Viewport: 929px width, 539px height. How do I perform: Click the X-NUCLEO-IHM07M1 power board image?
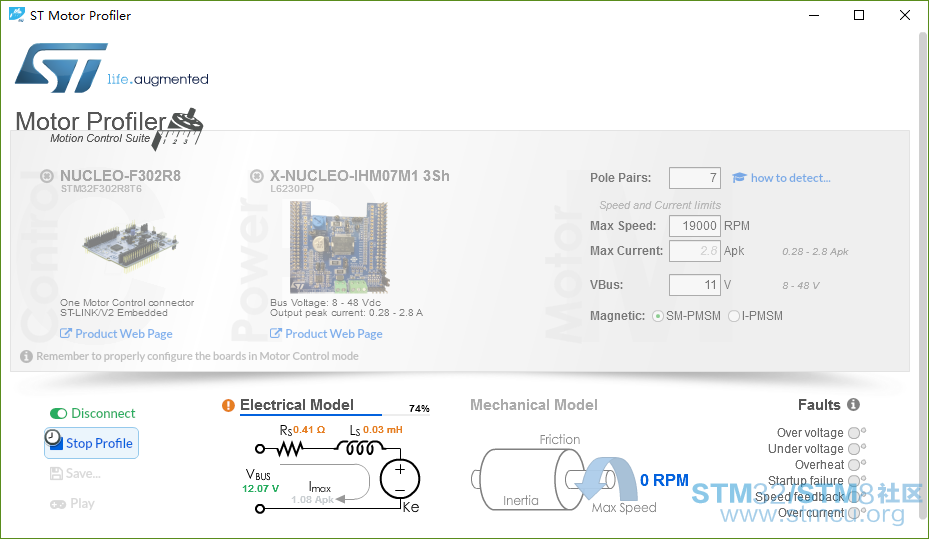[338, 247]
